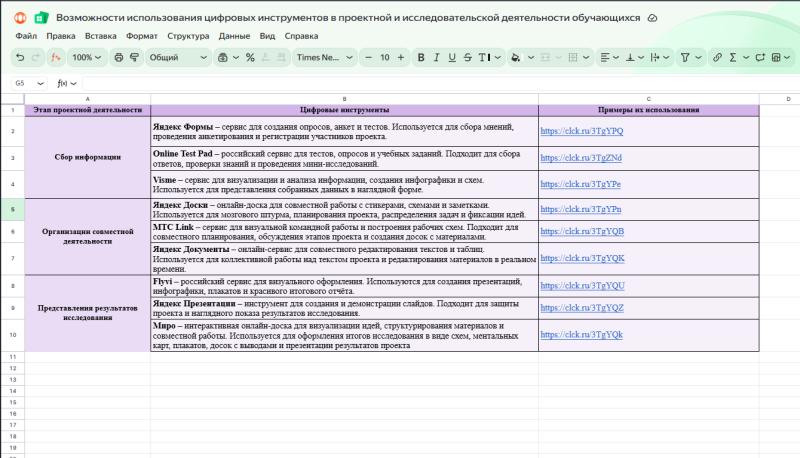Open link https://clck.ru/3TgYQU
Image resolution: width=800 pixels, height=458 pixels.
pos(582,286)
